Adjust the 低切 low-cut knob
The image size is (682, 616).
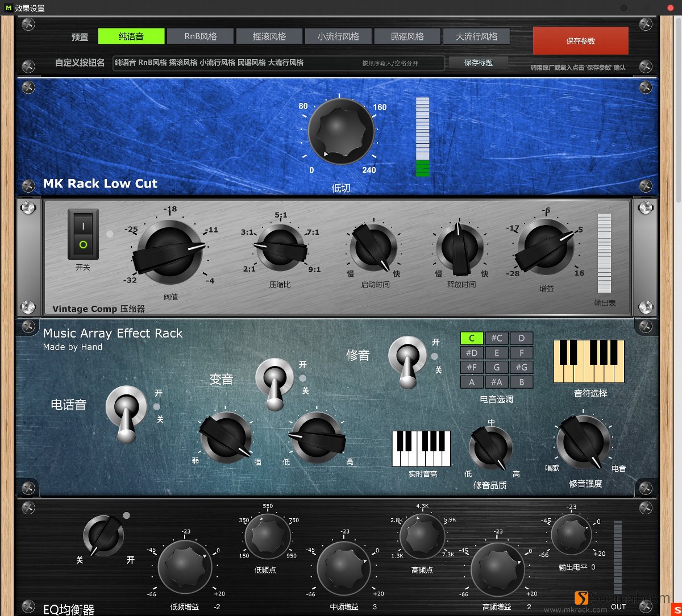pos(340,132)
